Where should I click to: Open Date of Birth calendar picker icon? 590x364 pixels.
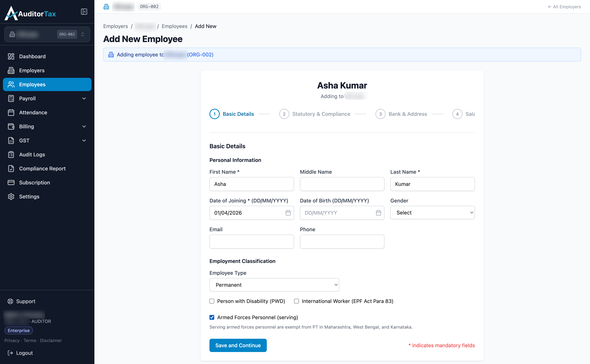pyautogui.click(x=378, y=213)
